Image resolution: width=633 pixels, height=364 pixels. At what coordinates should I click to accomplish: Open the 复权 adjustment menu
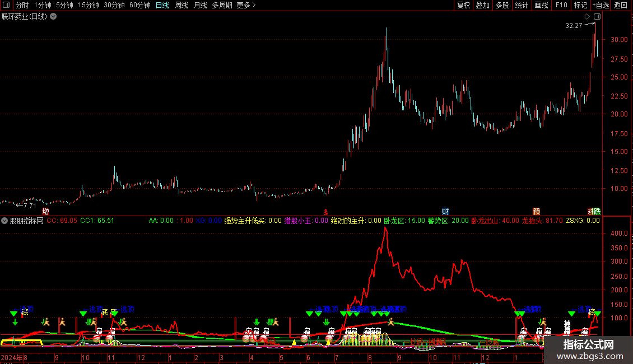(x=463, y=5)
